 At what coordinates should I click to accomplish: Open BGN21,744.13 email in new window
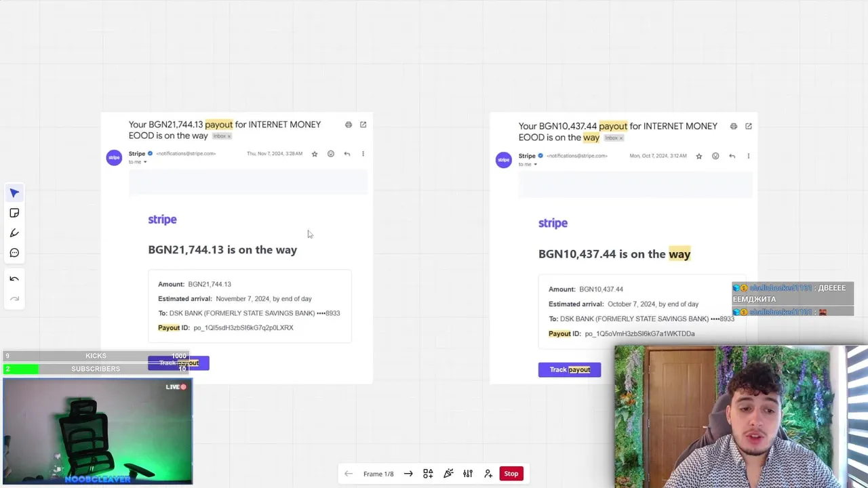click(363, 125)
